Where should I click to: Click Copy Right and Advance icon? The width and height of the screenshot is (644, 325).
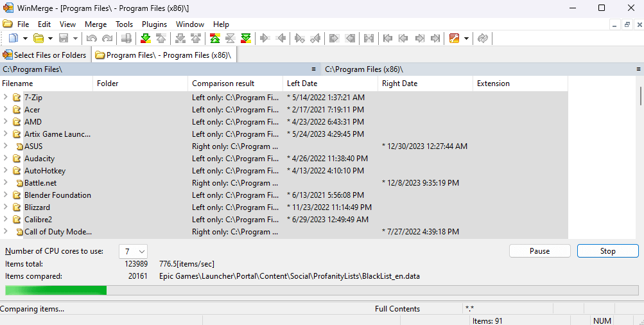(x=300, y=39)
